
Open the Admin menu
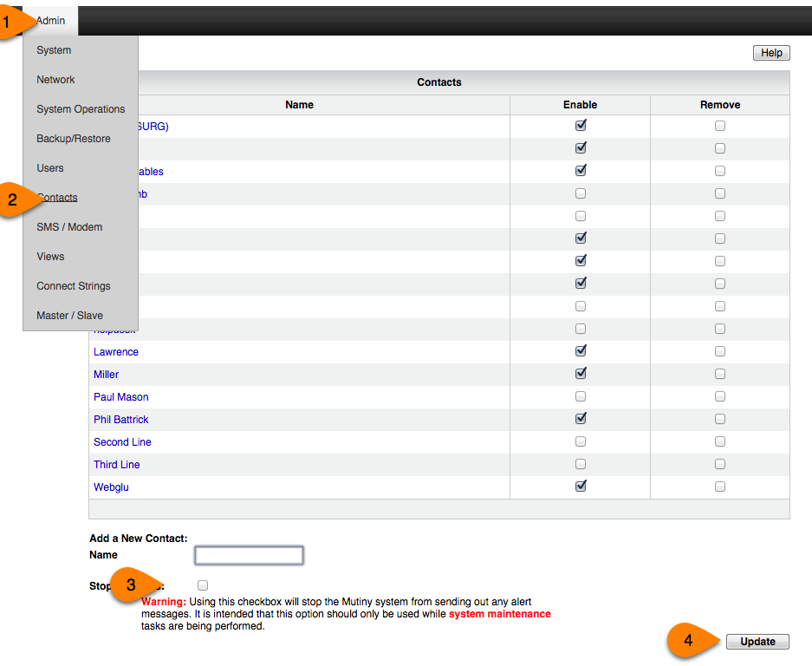tap(51, 21)
